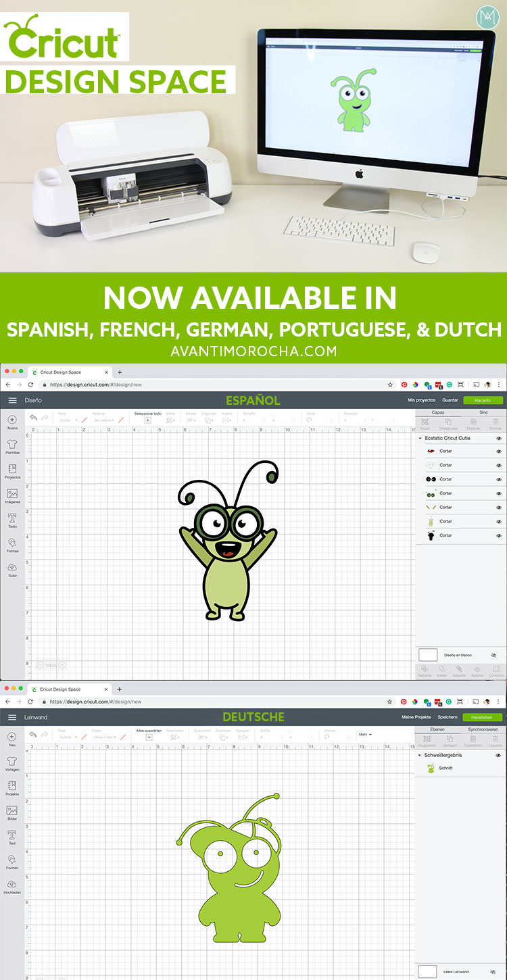Open new tab in Deutsche browser
This screenshot has height=980, width=507.
[x=120, y=689]
